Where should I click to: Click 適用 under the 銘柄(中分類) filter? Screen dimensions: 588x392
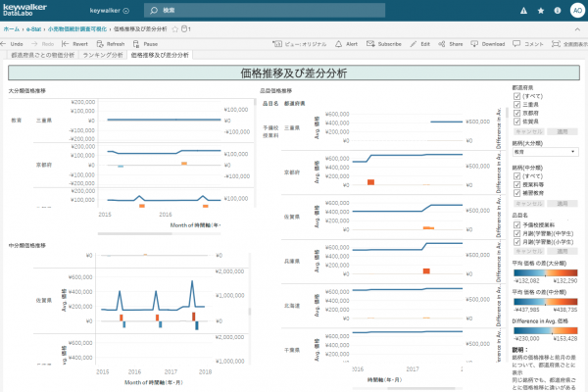[563, 203]
